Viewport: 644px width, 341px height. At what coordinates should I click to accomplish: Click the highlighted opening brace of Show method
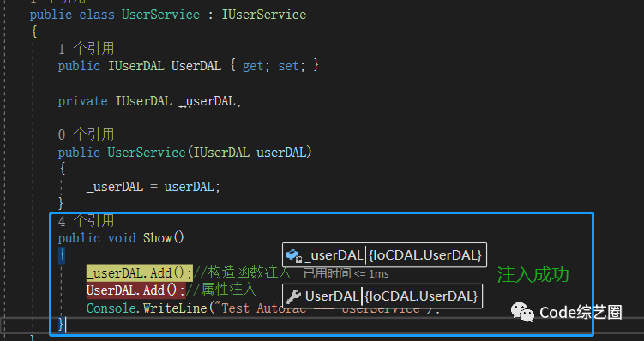(x=63, y=255)
